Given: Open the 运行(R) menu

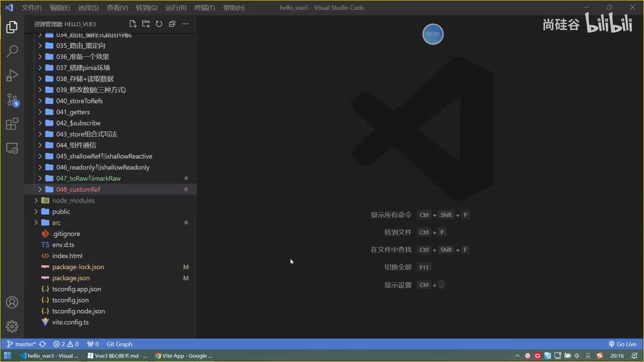Looking at the screenshot, I should click(176, 8).
